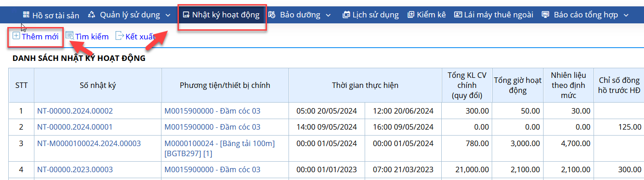Click the Lịch sử dụng calendar icon
Screen dimensions: 644x180
tap(346, 15)
